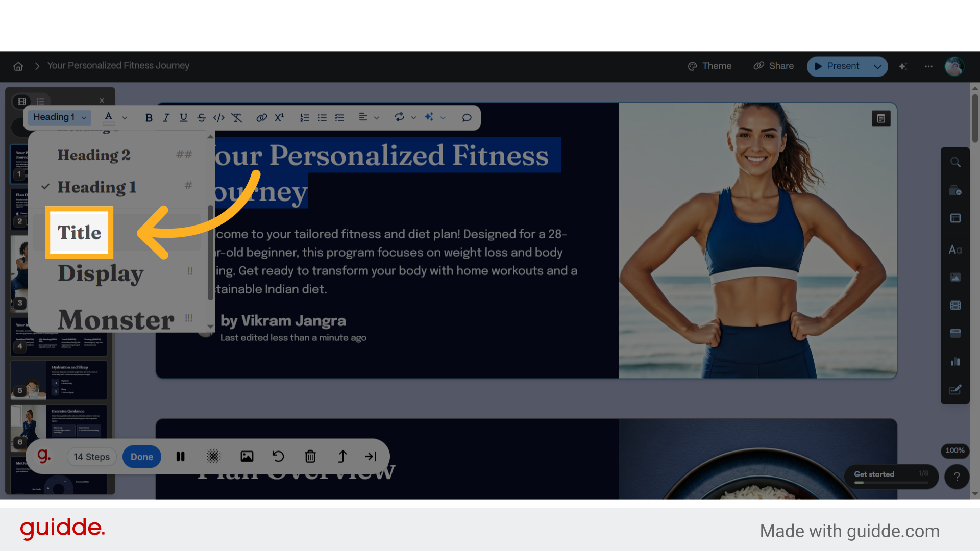Delete the guidde recording
Image resolution: width=980 pixels, height=551 pixels.
[x=310, y=457]
